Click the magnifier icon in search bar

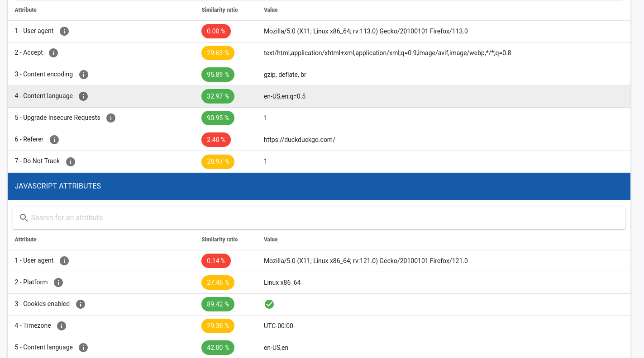click(24, 218)
